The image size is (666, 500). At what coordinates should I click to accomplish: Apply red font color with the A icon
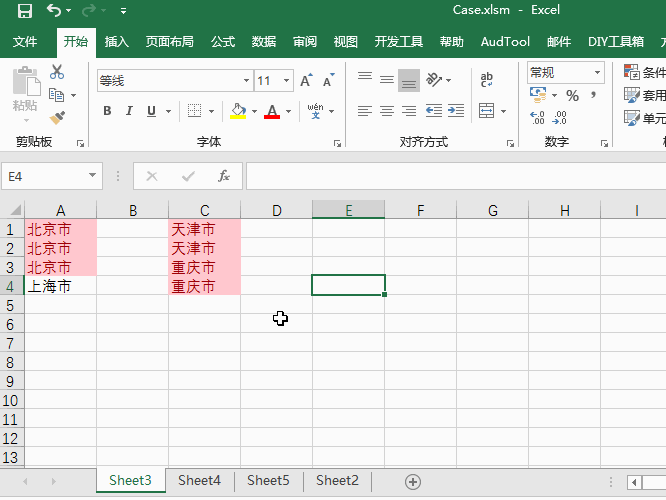click(272, 111)
